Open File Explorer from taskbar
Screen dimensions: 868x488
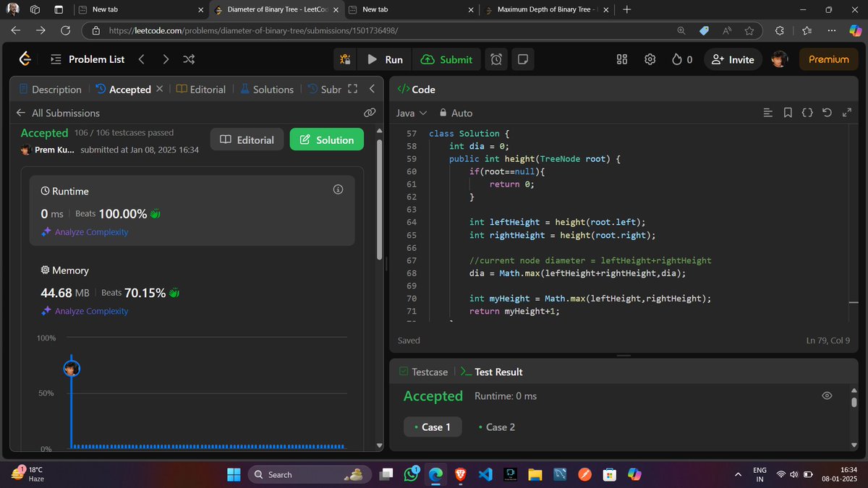click(535, 474)
